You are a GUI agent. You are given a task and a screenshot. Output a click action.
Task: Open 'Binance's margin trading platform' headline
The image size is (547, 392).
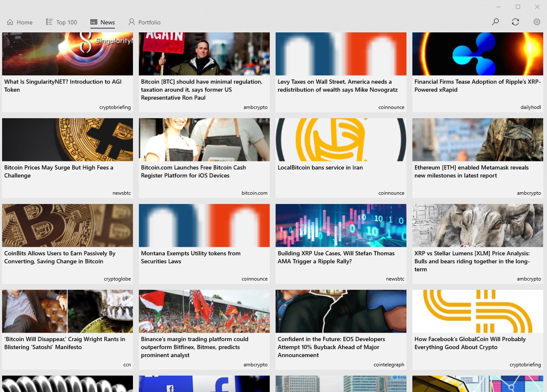click(195, 347)
